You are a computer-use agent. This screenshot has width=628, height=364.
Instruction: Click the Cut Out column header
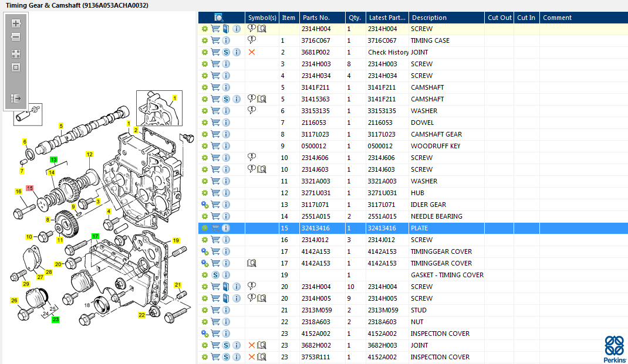click(499, 18)
